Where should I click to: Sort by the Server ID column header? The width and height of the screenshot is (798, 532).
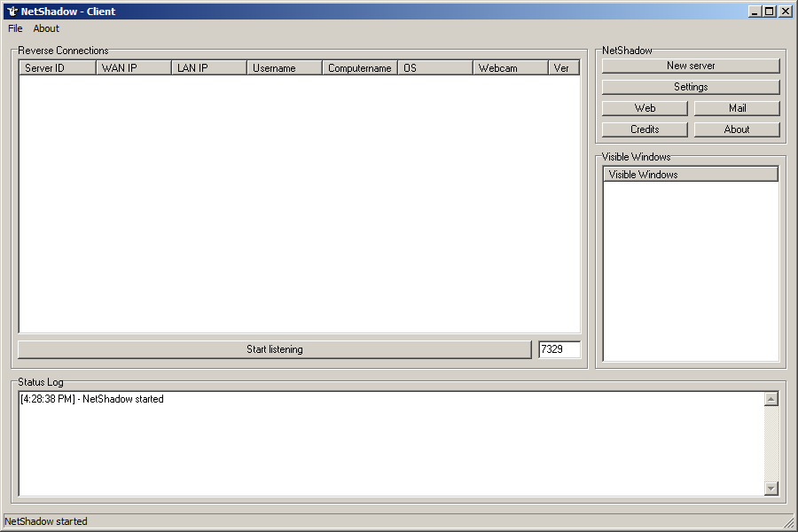pos(57,68)
